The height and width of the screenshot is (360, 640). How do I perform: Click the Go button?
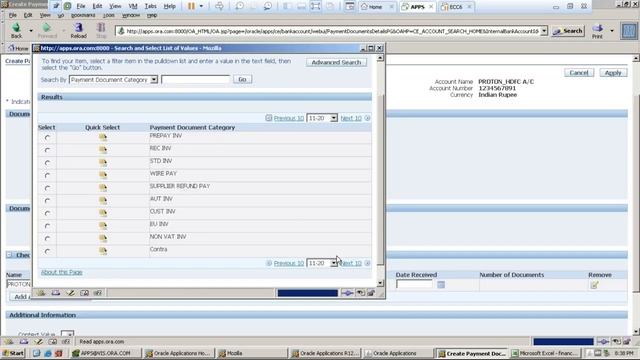click(x=242, y=79)
